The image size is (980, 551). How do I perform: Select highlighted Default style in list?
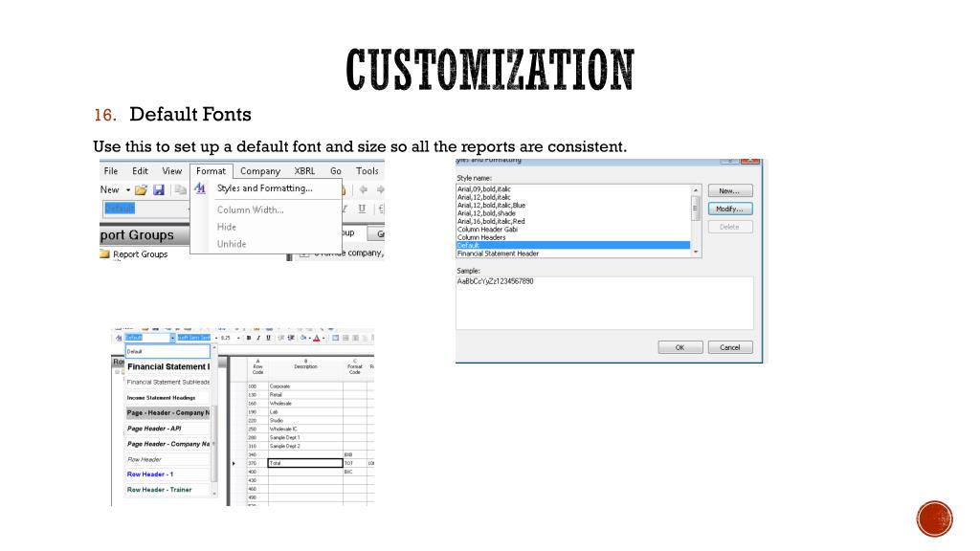coord(573,246)
